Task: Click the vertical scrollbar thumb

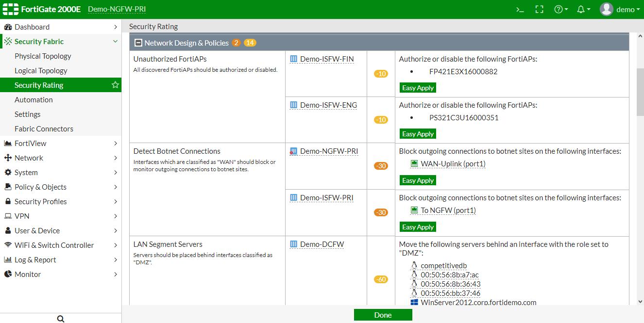Action: (640, 92)
